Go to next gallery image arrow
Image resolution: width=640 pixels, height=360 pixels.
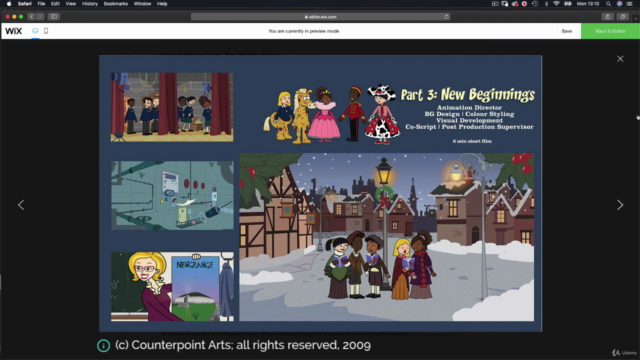(x=620, y=205)
